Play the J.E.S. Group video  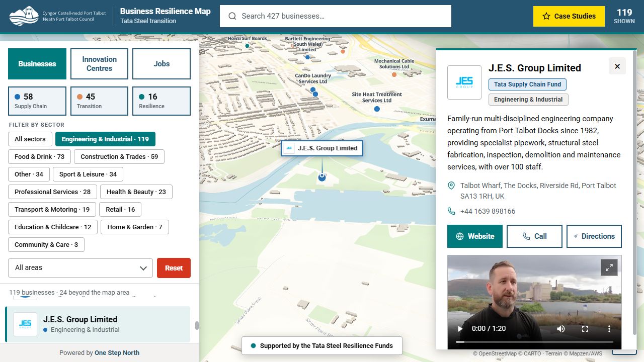460,328
